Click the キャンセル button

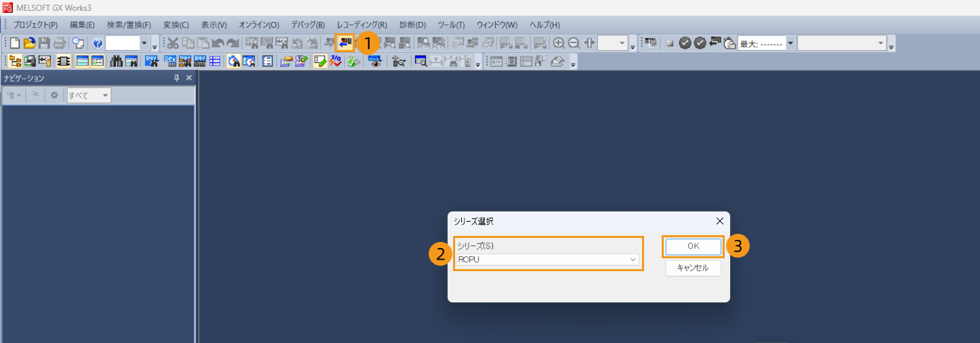[x=694, y=268]
